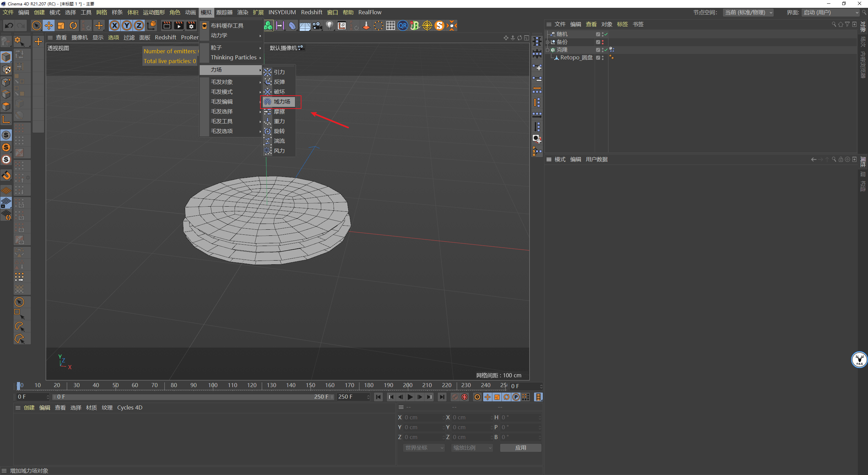
Task: Select the 摩擦 (Friction) force field
Action: 279,111
